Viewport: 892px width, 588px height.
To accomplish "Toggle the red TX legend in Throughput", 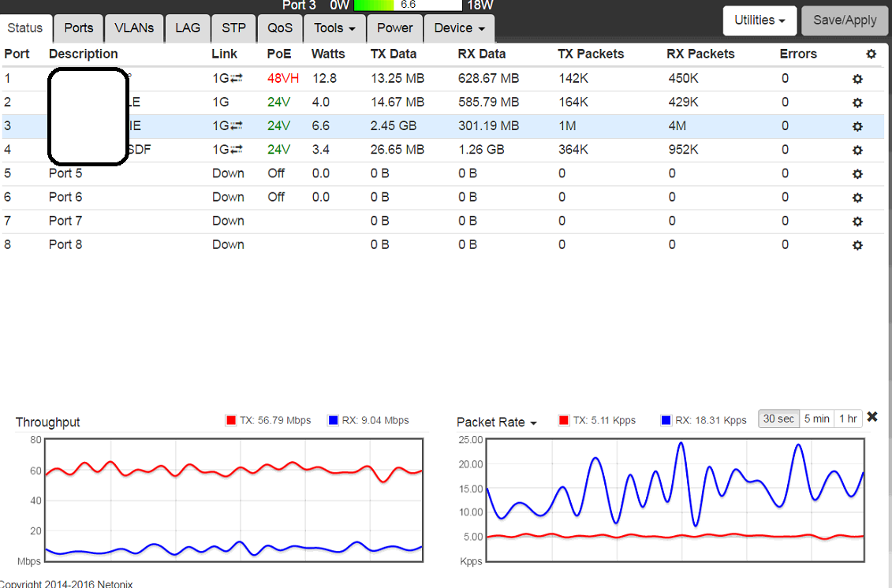I will point(231,421).
